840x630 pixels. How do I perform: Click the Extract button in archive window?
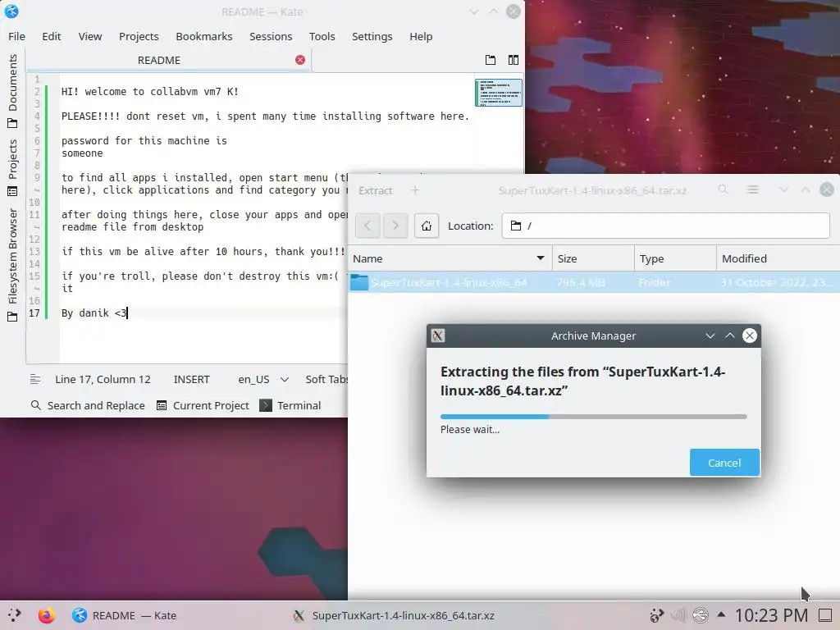(x=376, y=190)
